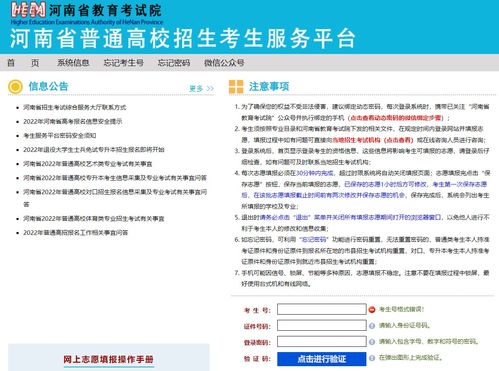The height and width of the screenshot is (371, 499).
Task: Click red link 当地招生考试机构（点击查看）
Action: [373, 140]
